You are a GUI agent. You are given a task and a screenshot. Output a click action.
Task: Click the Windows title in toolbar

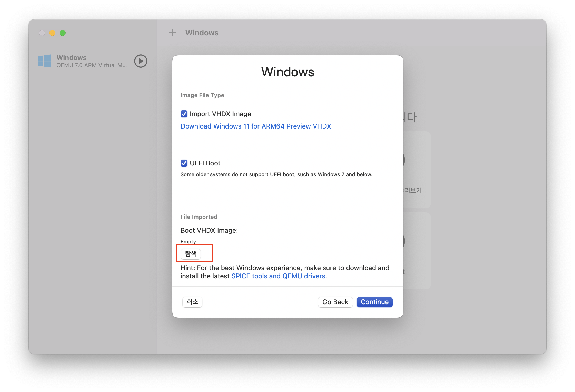pos(202,33)
